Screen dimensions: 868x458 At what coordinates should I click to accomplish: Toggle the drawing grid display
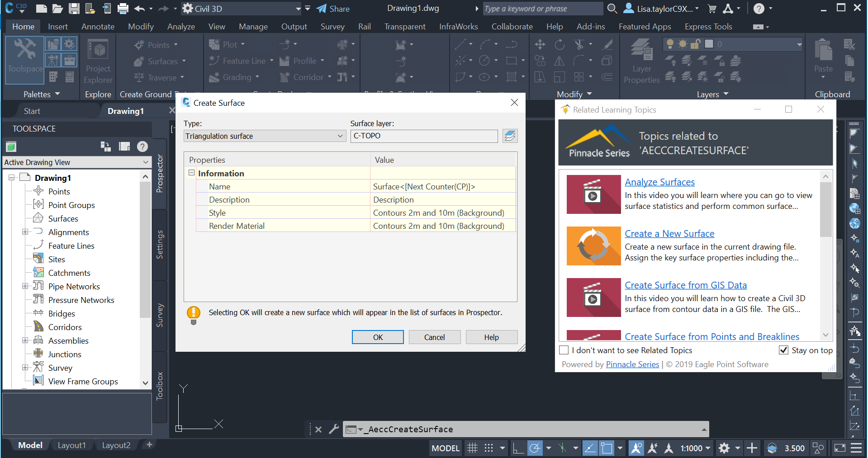coord(472,448)
